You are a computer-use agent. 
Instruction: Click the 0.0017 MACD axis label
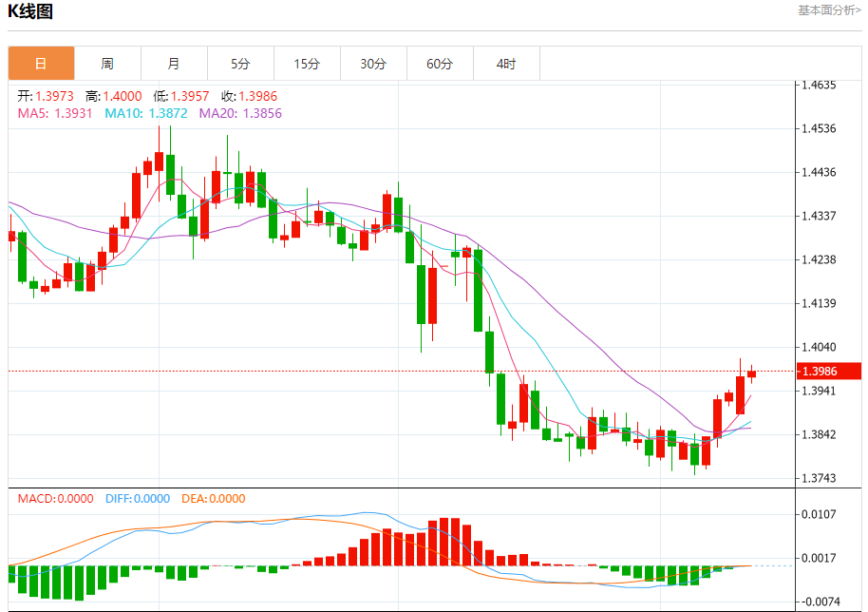tap(819, 558)
